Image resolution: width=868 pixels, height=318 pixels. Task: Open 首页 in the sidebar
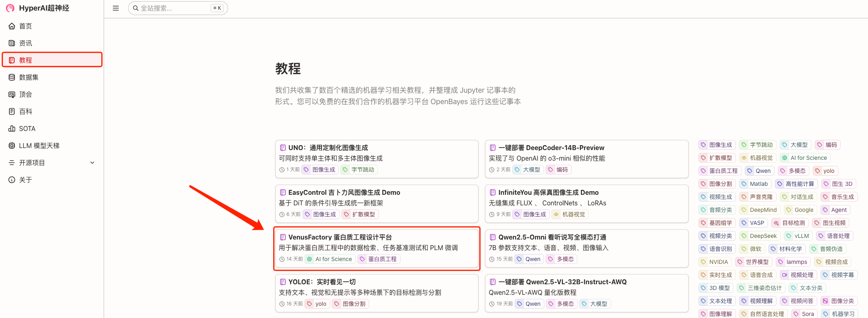coord(52,26)
